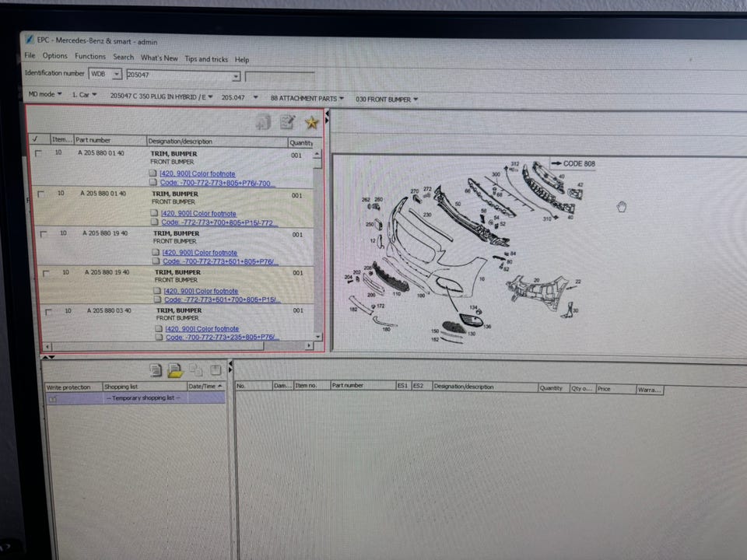Open the 205047 C 350 PLUG IN HYBRID dropdown

coord(161,96)
